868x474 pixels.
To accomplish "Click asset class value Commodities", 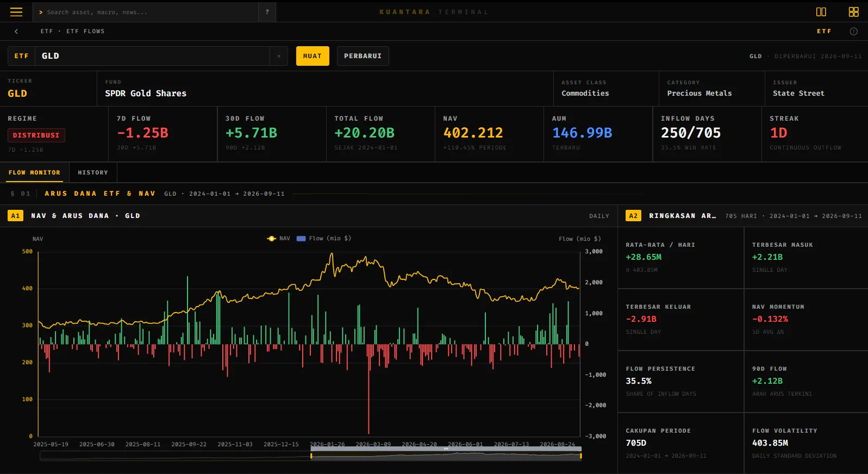I will point(585,93).
